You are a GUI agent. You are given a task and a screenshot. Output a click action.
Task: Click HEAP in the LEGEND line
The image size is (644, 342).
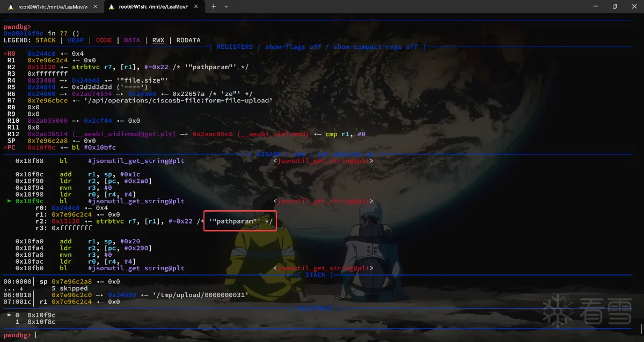[75, 40]
